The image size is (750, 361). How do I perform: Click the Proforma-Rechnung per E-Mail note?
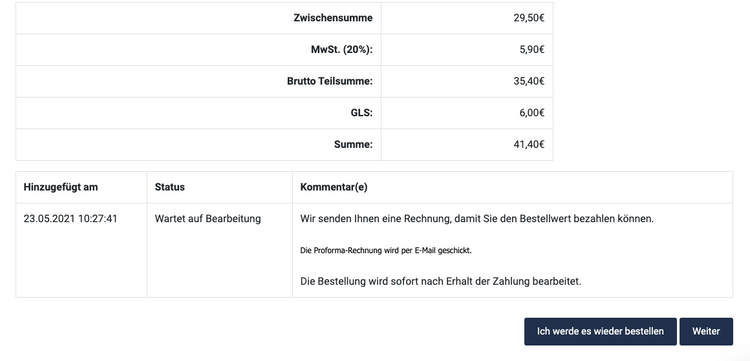click(x=386, y=250)
